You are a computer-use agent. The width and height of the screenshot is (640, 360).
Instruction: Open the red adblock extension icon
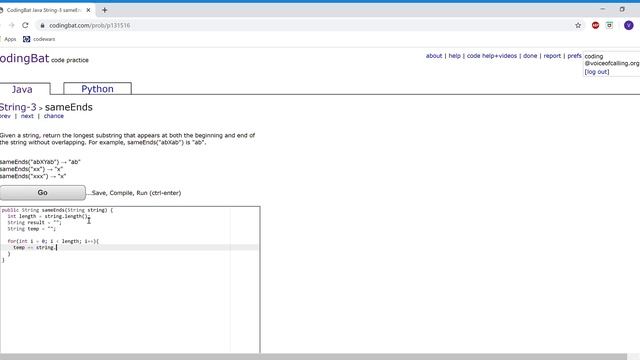(x=596, y=25)
